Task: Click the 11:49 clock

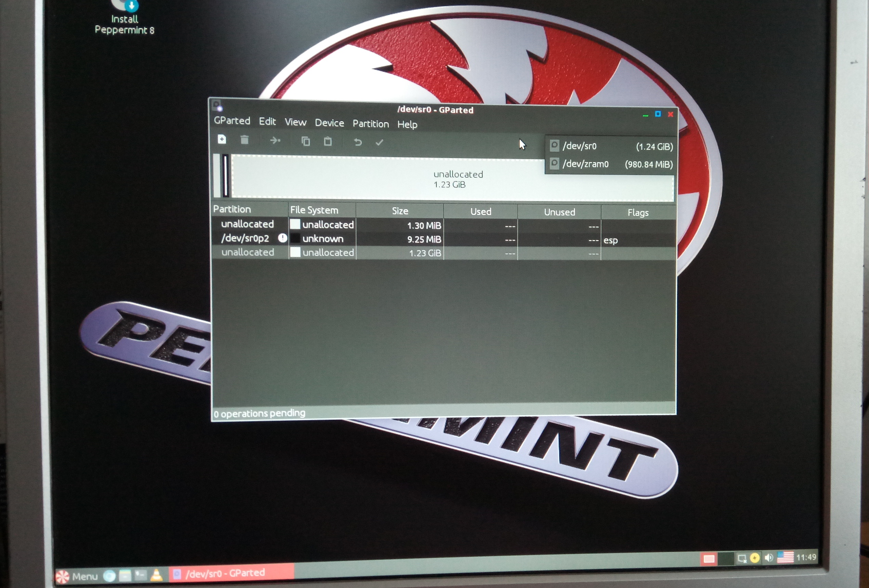Action: pos(806,557)
